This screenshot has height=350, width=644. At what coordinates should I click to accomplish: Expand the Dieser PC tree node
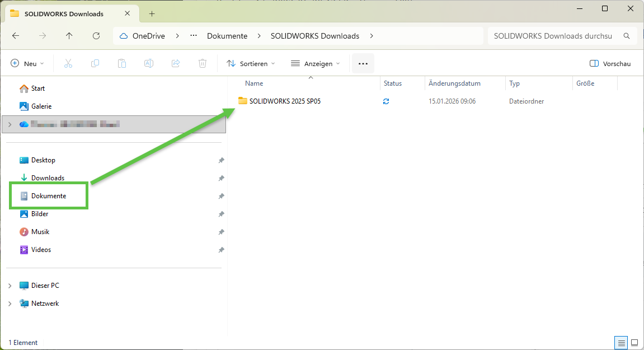coord(10,286)
